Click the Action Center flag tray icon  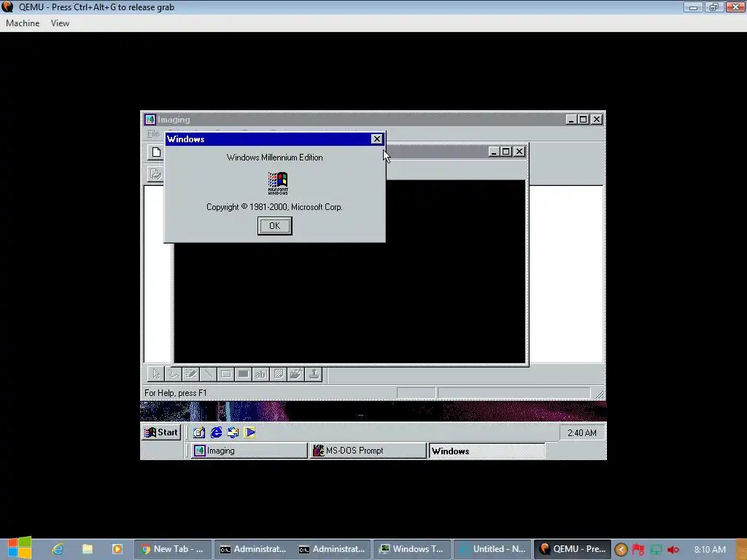click(638, 550)
